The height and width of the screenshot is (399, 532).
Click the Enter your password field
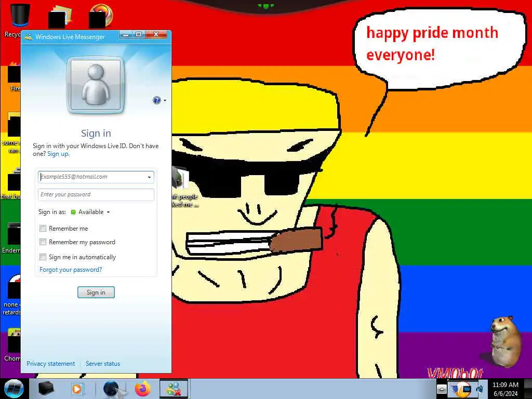click(96, 194)
